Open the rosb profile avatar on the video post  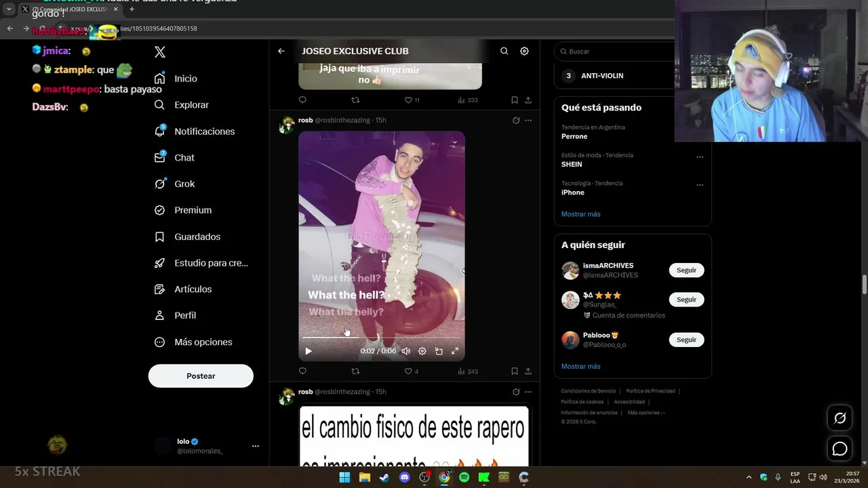click(288, 125)
